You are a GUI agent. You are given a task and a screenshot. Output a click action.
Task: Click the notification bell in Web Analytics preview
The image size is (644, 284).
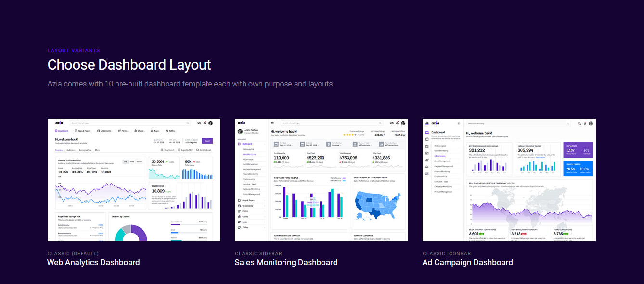(205, 123)
